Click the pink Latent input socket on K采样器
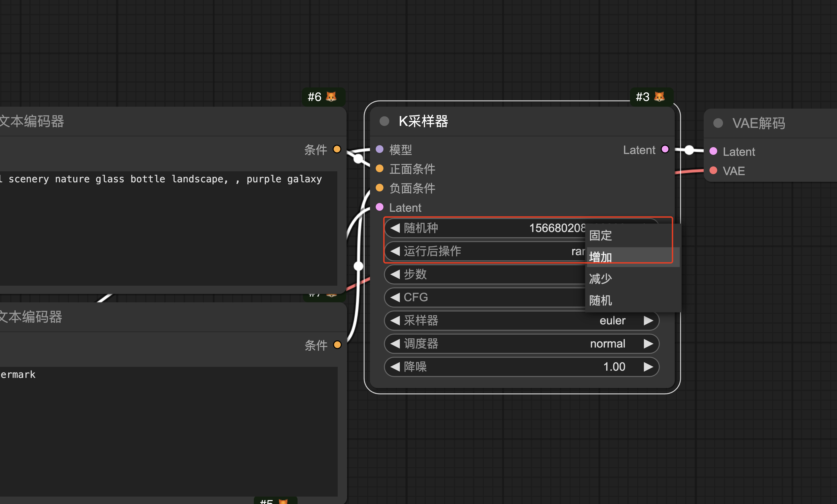837x504 pixels. pos(379,207)
